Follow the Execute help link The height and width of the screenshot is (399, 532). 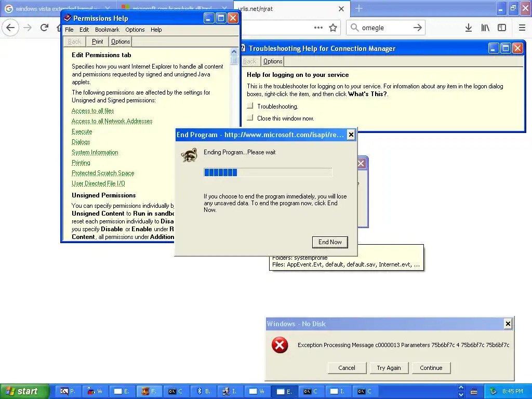pyautogui.click(x=82, y=131)
